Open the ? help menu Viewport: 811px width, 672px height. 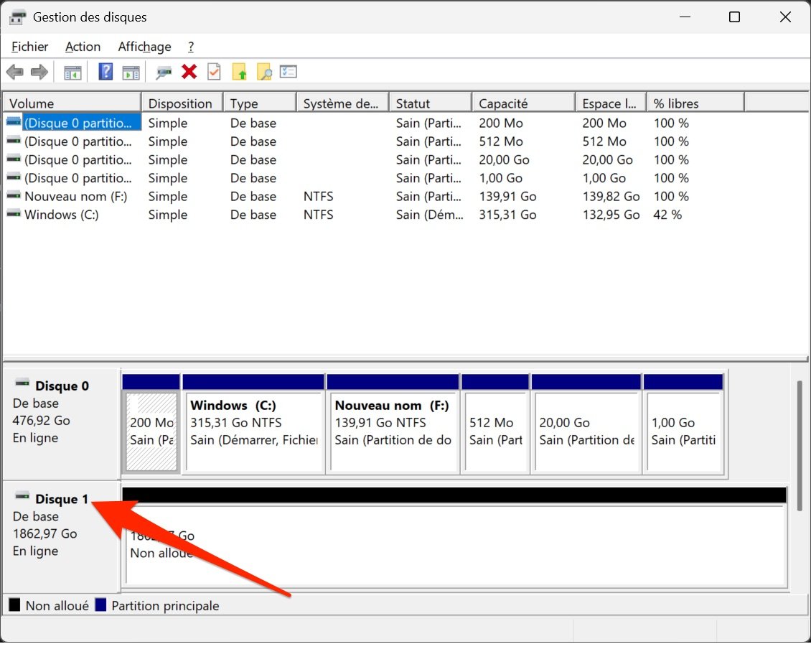(x=191, y=47)
